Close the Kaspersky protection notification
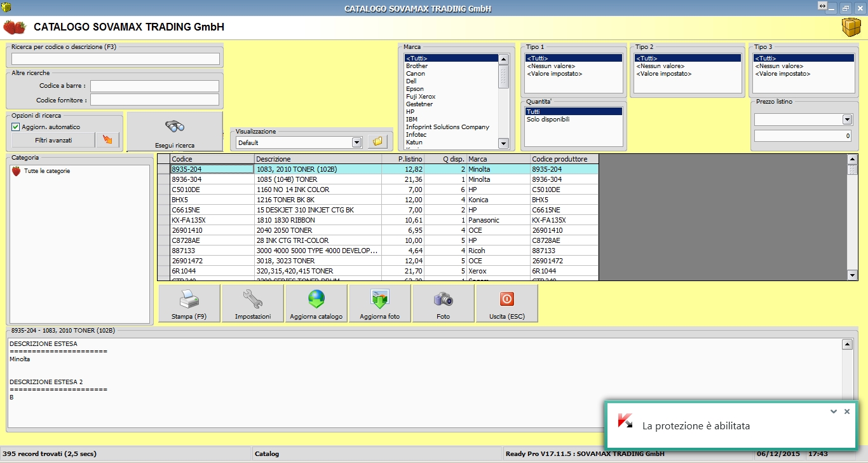This screenshot has width=868, height=463. [846, 411]
